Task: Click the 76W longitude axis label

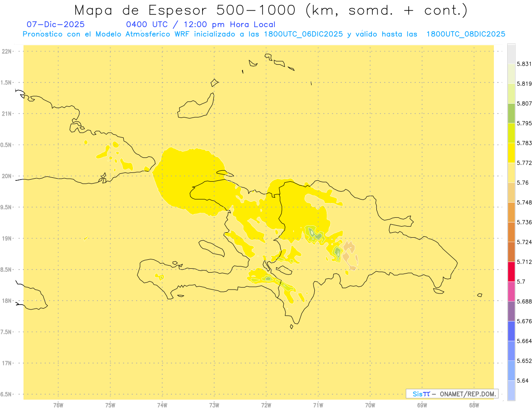Action: coord(58,405)
